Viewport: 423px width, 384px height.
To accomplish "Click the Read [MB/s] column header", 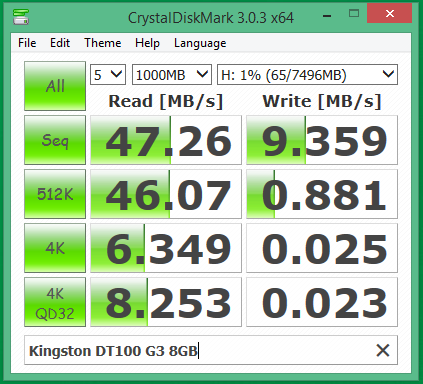I will click(x=166, y=101).
